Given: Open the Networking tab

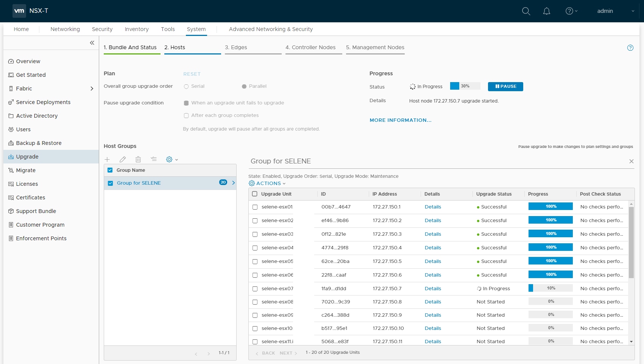Looking at the screenshot, I should [x=65, y=29].
